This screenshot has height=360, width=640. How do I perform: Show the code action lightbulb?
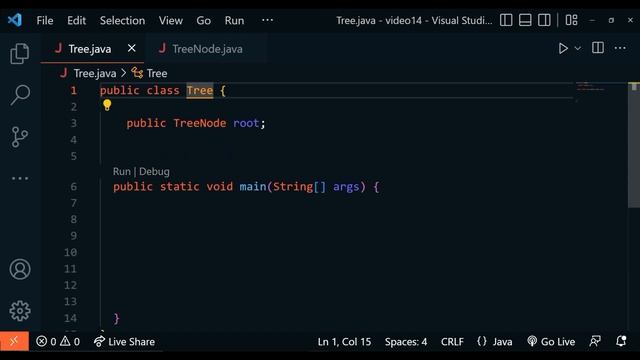click(x=107, y=105)
